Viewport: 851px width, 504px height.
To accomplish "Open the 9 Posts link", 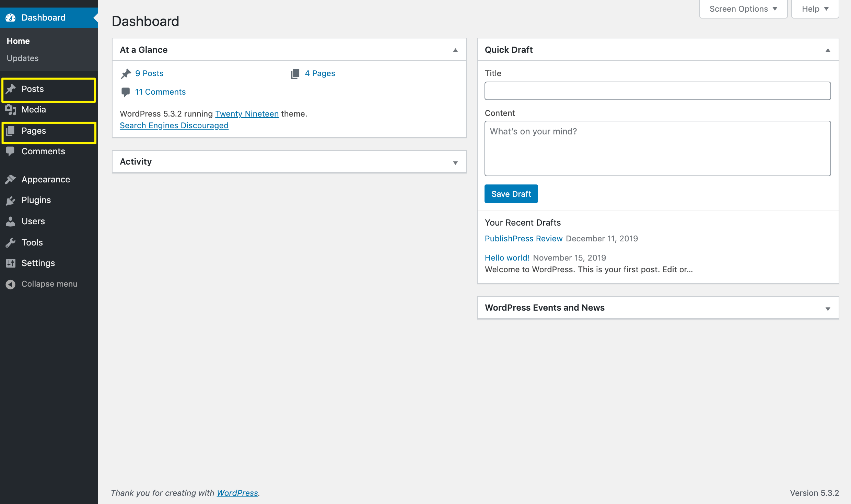I will click(149, 73).
